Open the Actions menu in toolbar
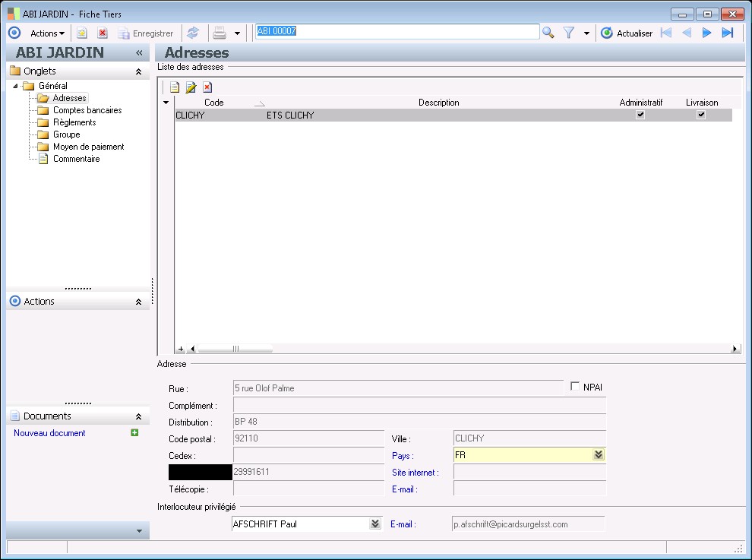Screen dimensions: 752x560 47,33
